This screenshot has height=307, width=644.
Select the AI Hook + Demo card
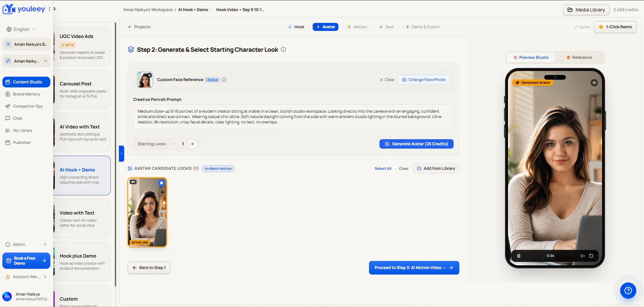tap(82, 176)
